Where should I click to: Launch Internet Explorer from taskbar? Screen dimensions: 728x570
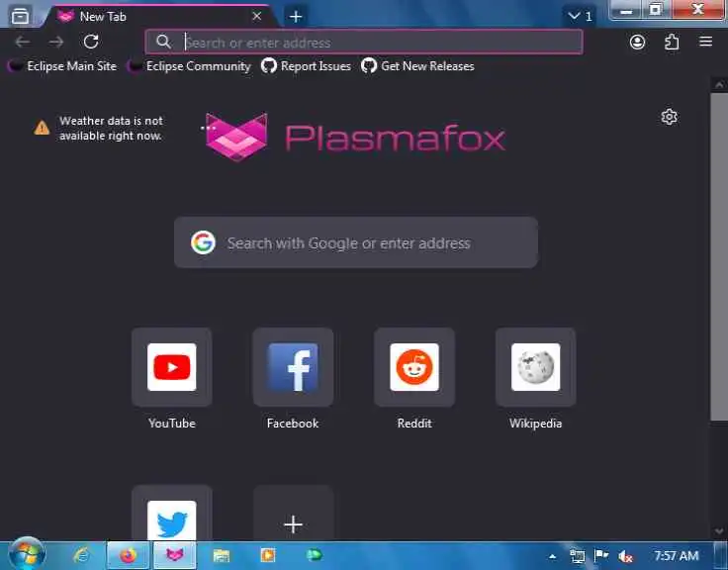[x=82, y=555]
